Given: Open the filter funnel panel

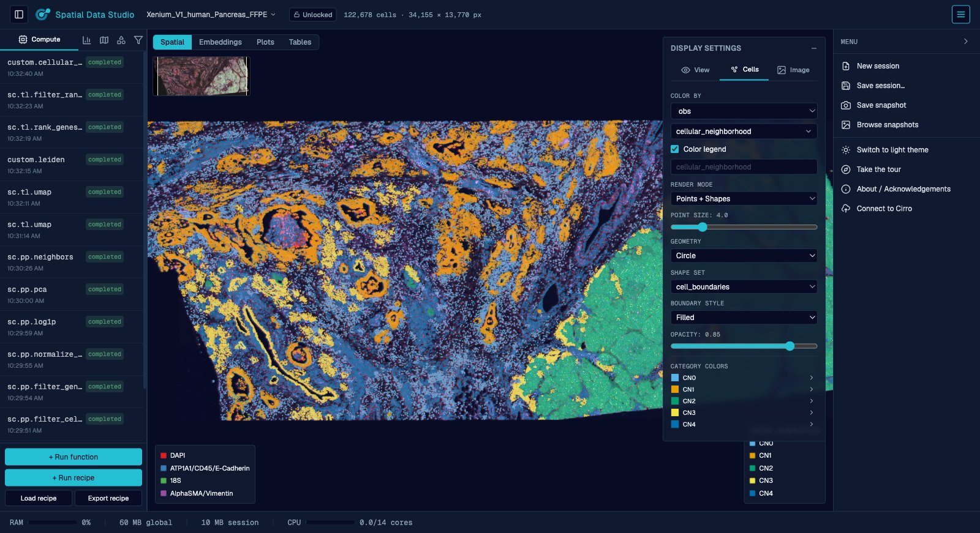Looking at the screenshot, I should pyautogui.click(x=138, y=40).
